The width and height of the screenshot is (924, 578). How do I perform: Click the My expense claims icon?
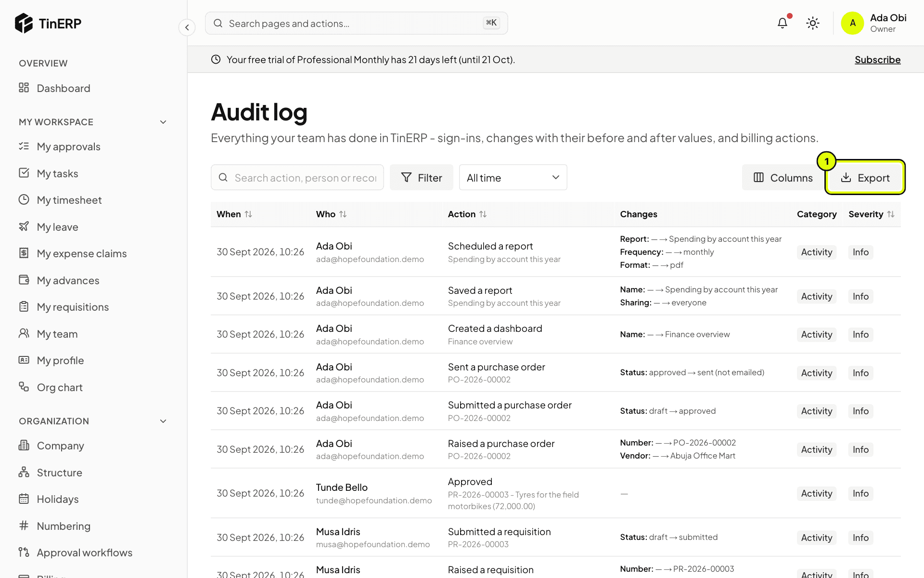[x=24, y=253]
